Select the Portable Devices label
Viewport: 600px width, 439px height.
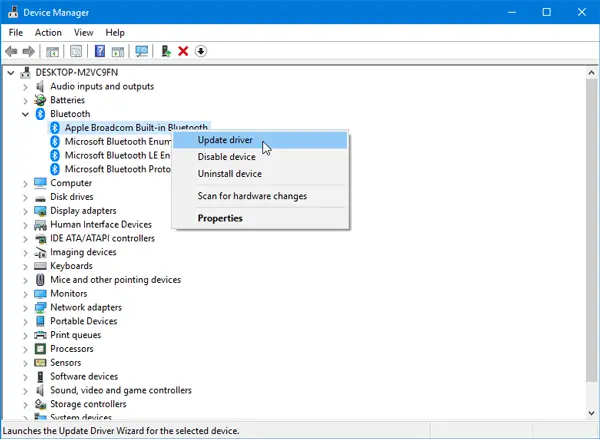[84, 321]
